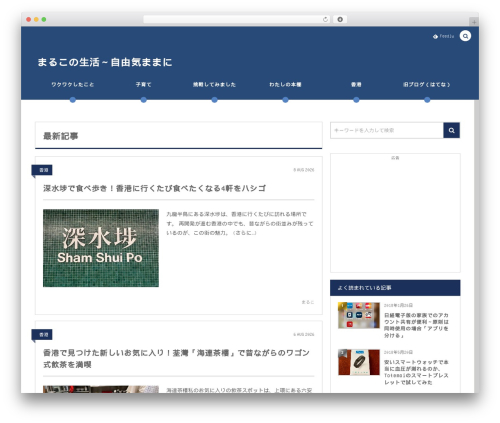Open the blog title まるこの生活～自由気ままに

tap(105, 62)
